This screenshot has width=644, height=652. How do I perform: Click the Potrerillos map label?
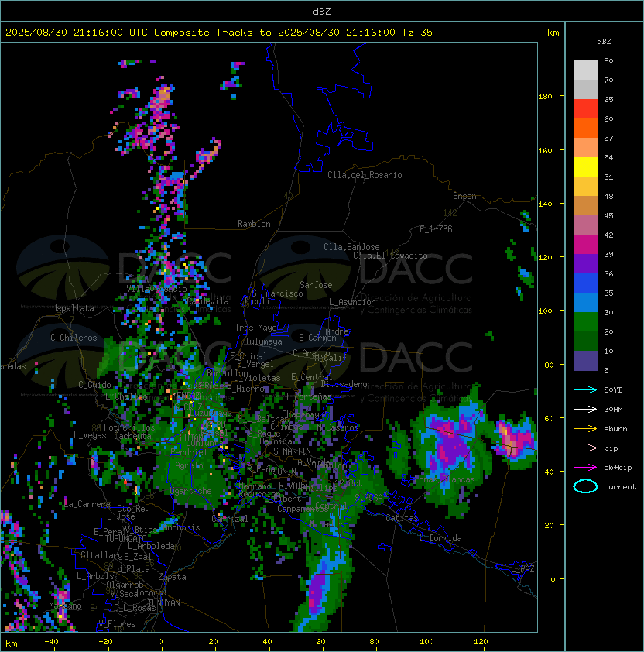click(129, 427)
